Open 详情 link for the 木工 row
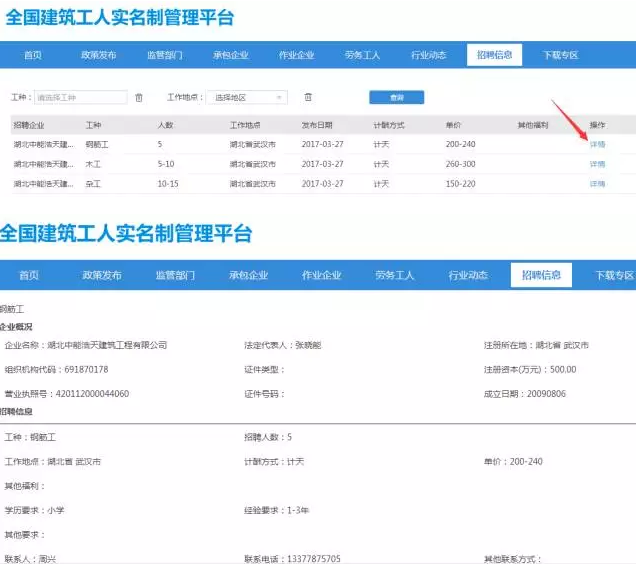Viewport: 640px width, 566px height. 597,163
